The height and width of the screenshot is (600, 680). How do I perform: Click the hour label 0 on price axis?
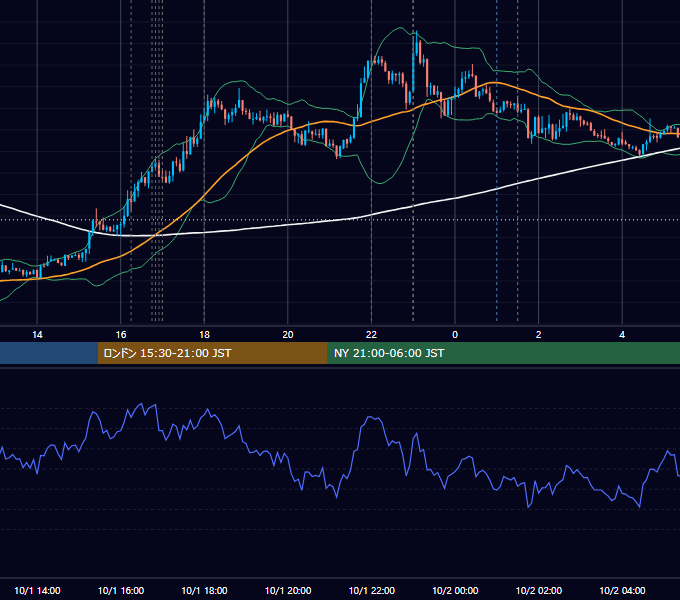point(455,335)
